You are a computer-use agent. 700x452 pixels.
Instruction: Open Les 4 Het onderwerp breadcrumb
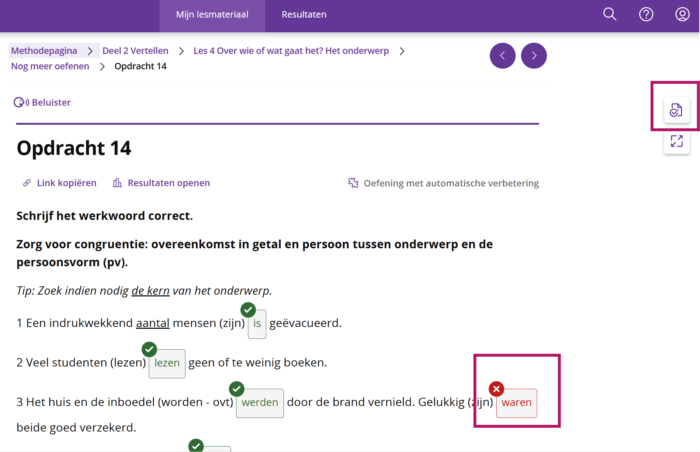[x=291, y=50]
